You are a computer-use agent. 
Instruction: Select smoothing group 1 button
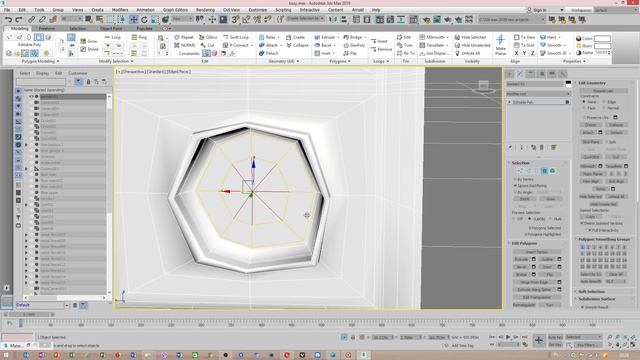point(582,247)
